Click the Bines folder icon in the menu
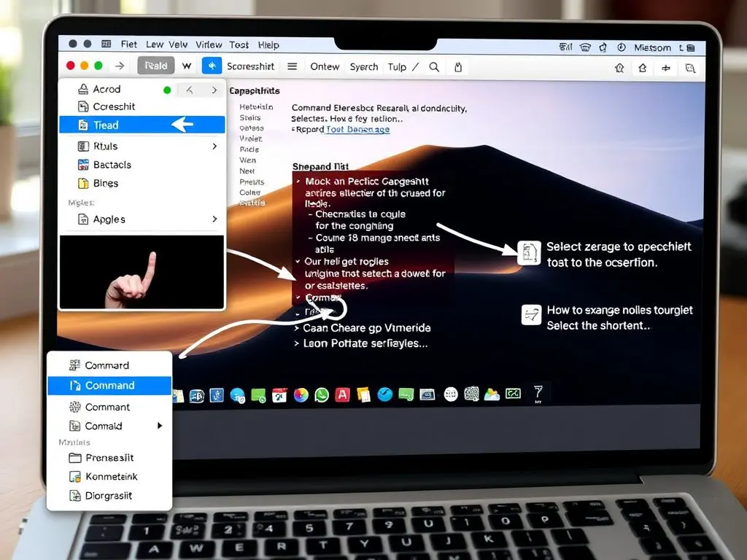The width and height of the screenshot is (747, 560). 84,183
